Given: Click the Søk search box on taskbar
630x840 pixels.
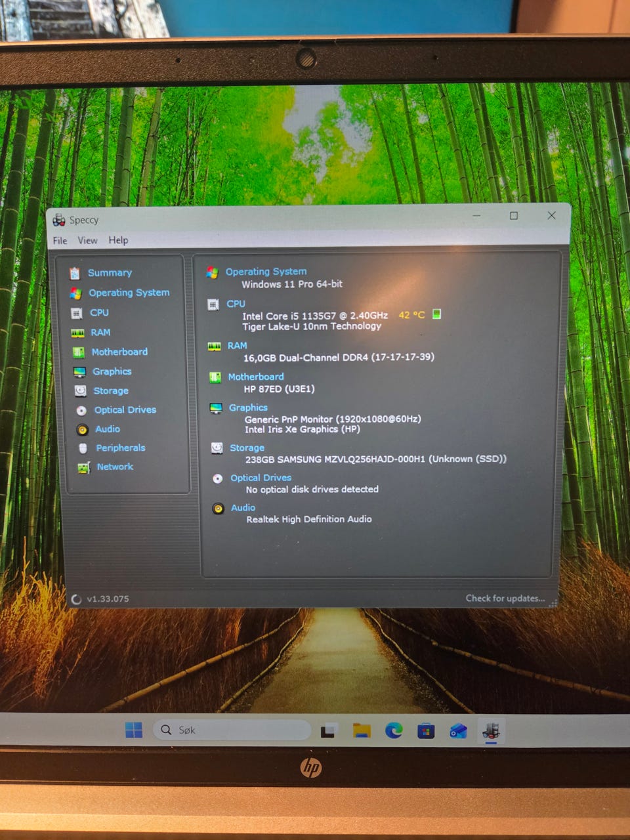Looking at the screenshot, I should (232, 730).
